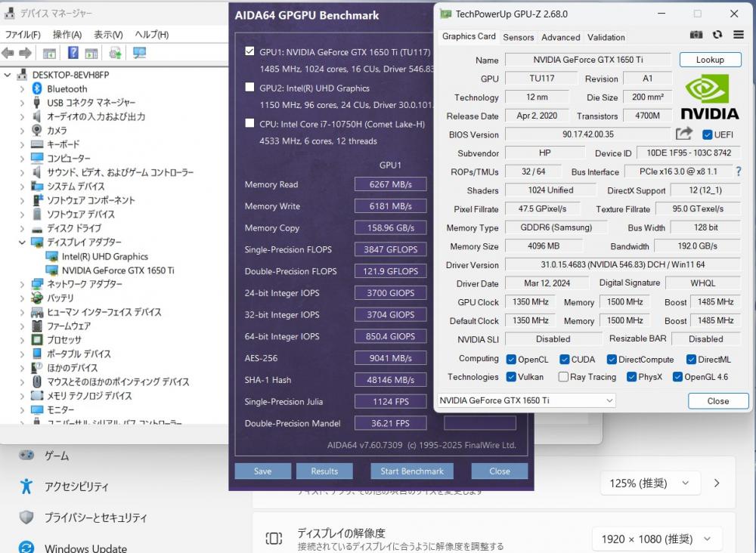Select the Bluetooth device category icon
This screenshot has width=756, height=553.
click(37, 88)
